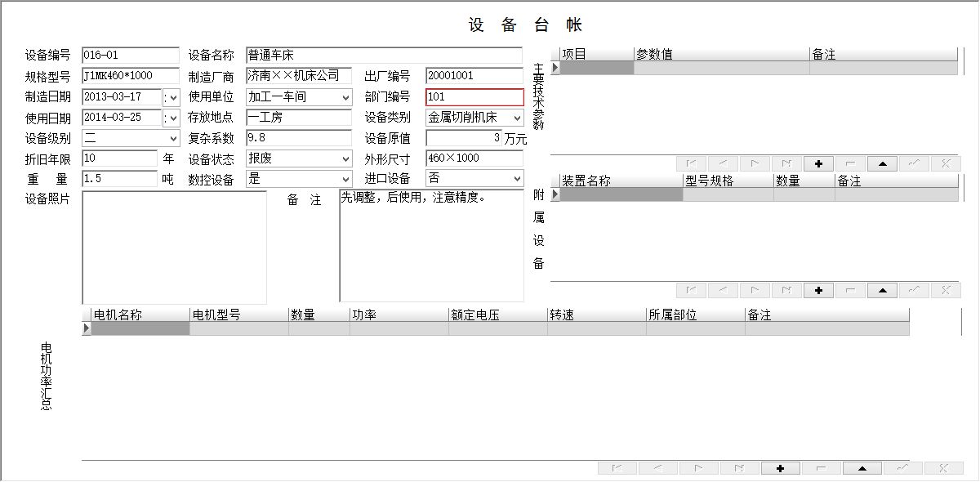Click the 电机型号 column header
The image size is (980, 482).
click(x=238, y=315)
